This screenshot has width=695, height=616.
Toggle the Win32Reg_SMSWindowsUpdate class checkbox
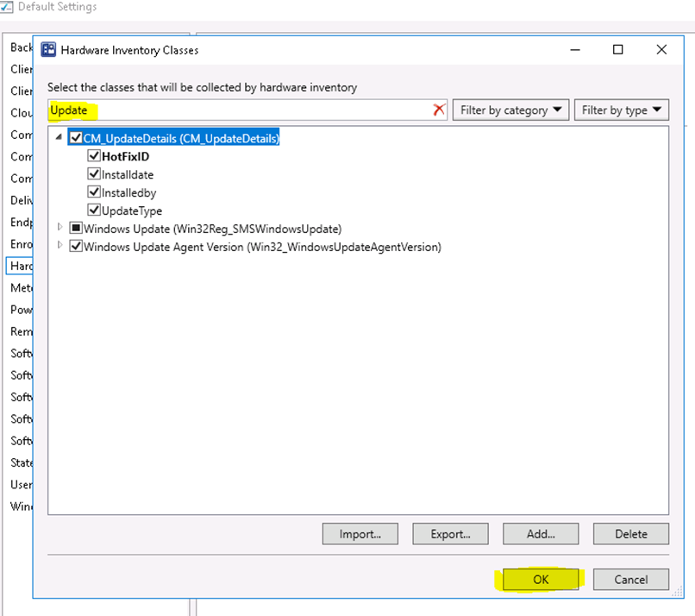[x=76, y=229]
